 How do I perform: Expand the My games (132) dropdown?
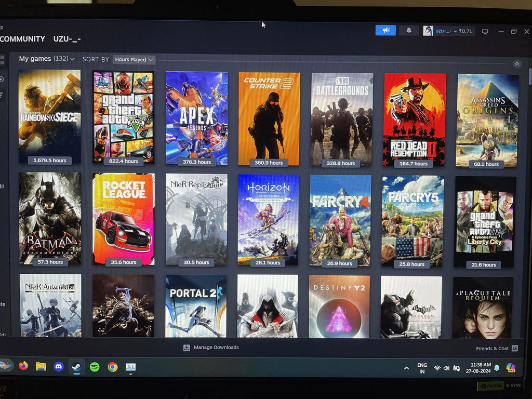click(46, 59)
